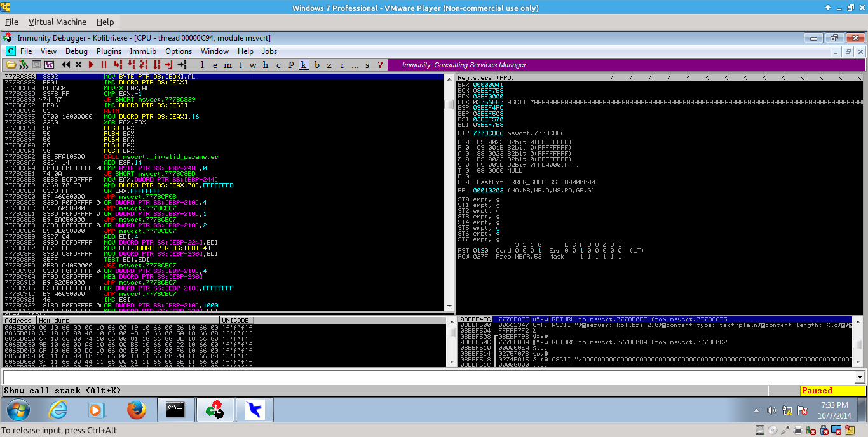Open the View menu
Viewport: 868px width, 437px height.
pyautogui.click(x=48, y=51)
